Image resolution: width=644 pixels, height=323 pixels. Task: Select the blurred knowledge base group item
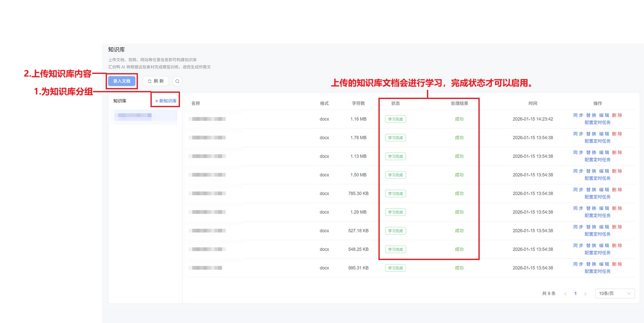coord(145,116)
